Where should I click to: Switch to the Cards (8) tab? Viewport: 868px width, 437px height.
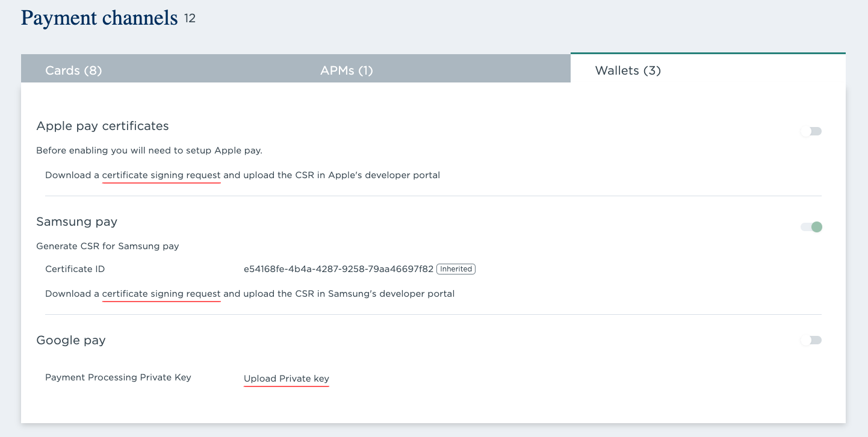click(x=158, y=69)
